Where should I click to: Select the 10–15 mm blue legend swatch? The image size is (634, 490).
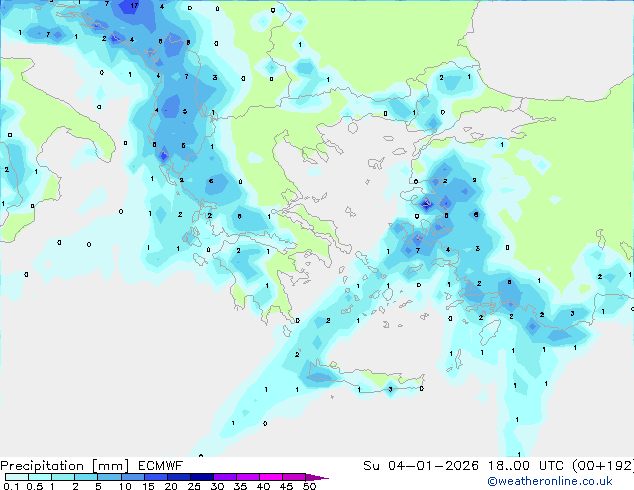point(133,477)
